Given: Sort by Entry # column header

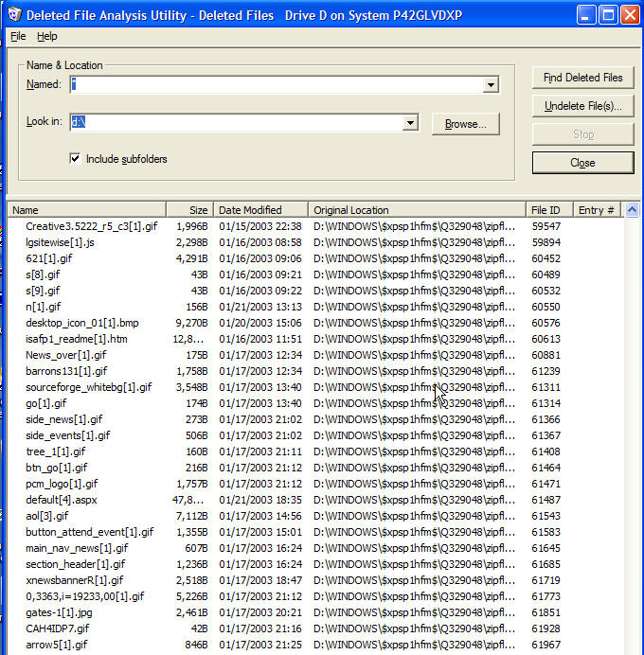Looking at the screenshot, I should tap(597, 210).
